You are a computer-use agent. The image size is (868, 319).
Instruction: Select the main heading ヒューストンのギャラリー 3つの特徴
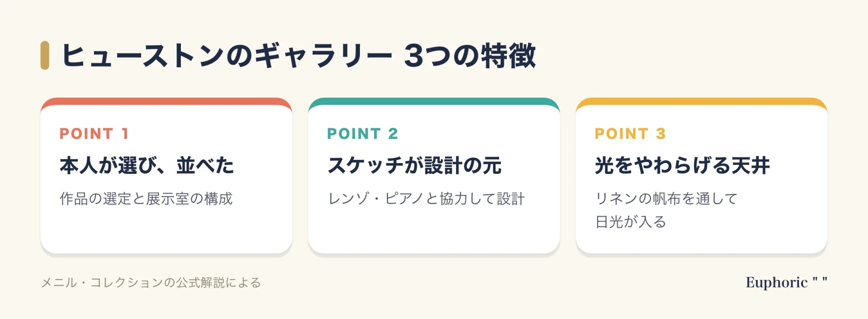299,56
